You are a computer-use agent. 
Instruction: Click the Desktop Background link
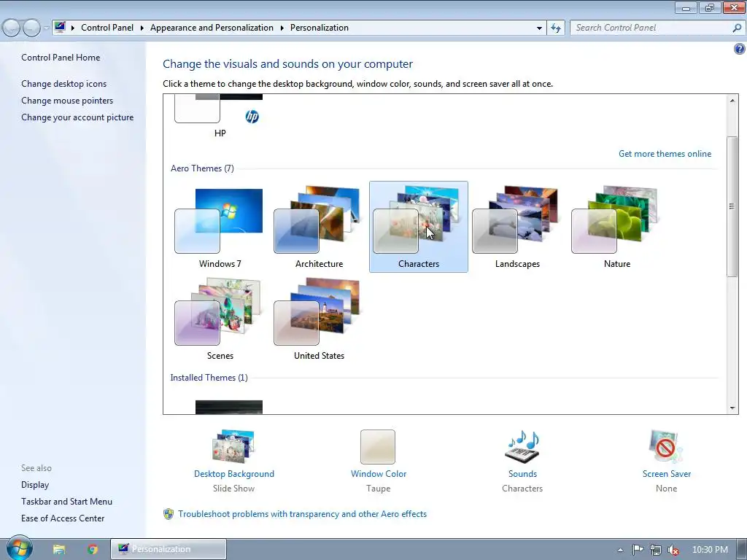pos(234,474)
